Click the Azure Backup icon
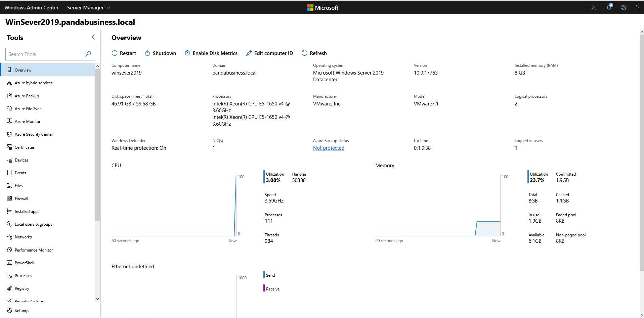This screenshot has height=318, width=644. [9, 96]
